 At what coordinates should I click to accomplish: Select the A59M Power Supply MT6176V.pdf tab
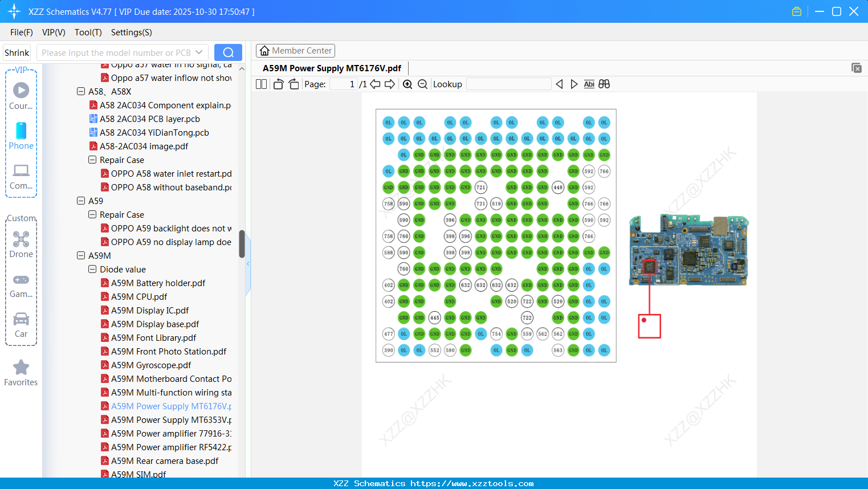click(332, 68)
